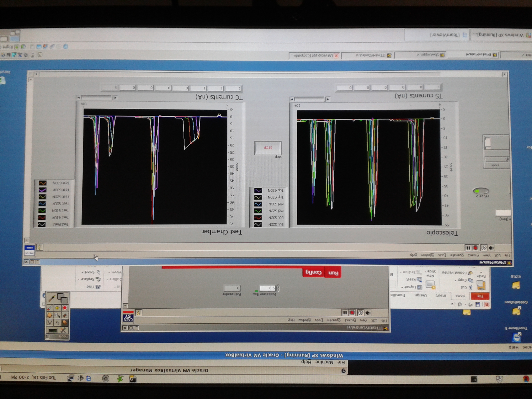Expand the Copy dropdown in PowerPoint

click(x=456, y=280)
